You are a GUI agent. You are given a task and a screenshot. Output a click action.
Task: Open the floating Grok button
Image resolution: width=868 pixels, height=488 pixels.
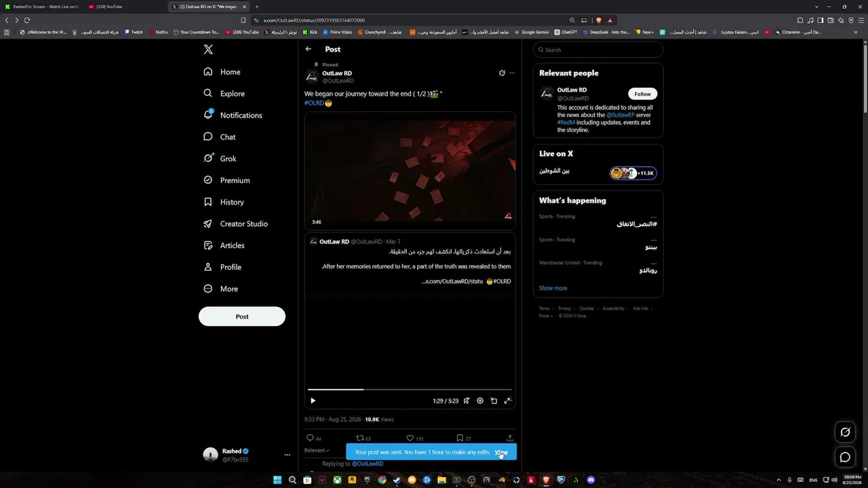[845, 432]
